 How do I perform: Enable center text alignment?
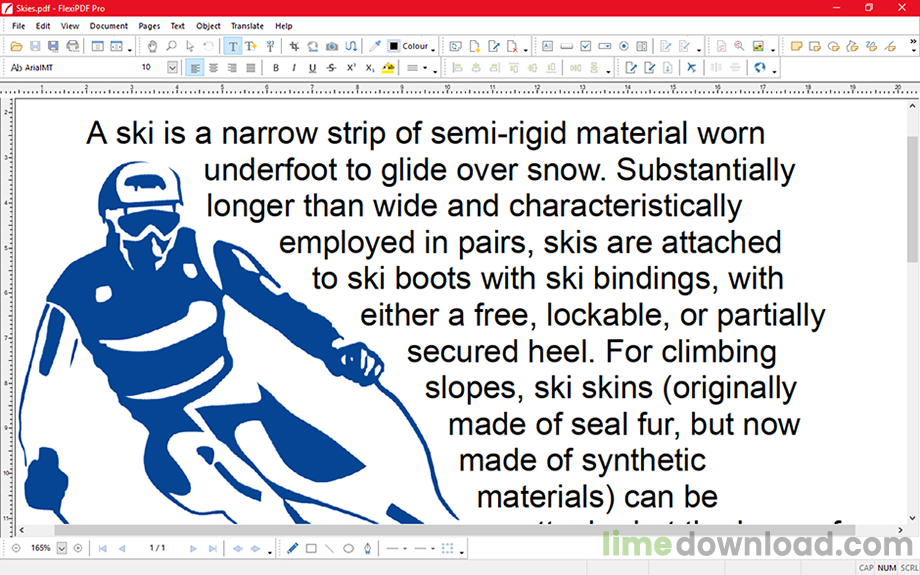[214, 68]
